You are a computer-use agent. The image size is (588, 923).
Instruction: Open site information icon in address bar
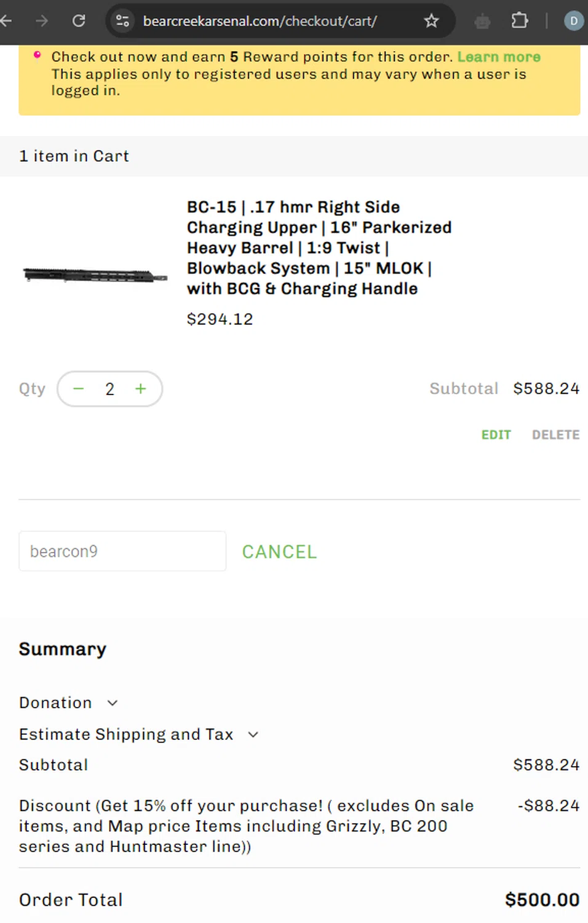point(122,21)
